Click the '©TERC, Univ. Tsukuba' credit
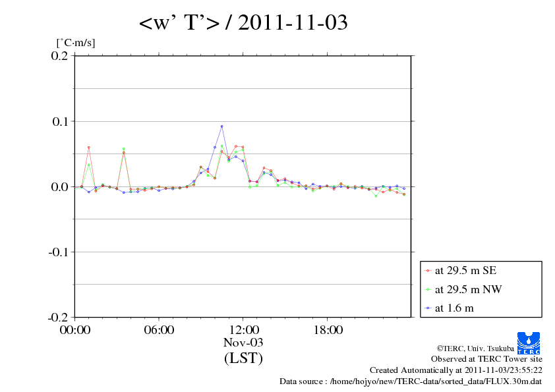Viewport: 555px width, 392px height. point(475,349)
